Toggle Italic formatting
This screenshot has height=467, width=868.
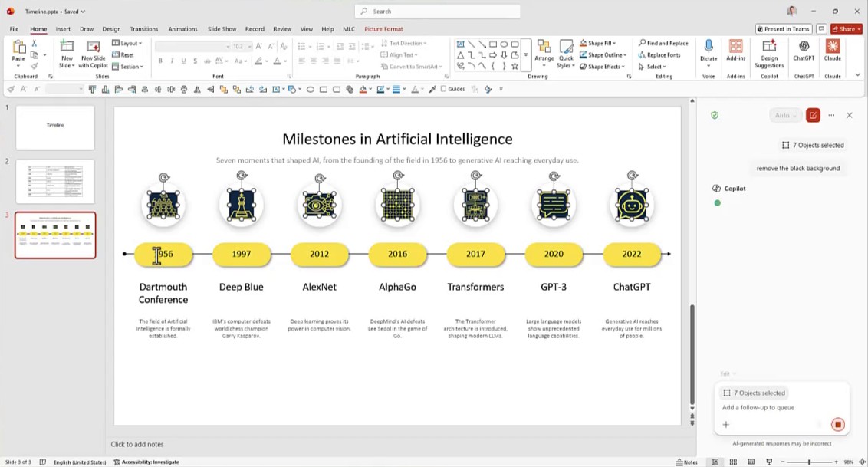(x=173, y=61)
